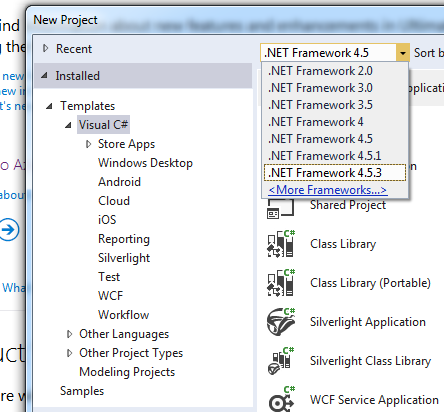Select the Cloud template category
444x412 pixels.
point(114,201)
